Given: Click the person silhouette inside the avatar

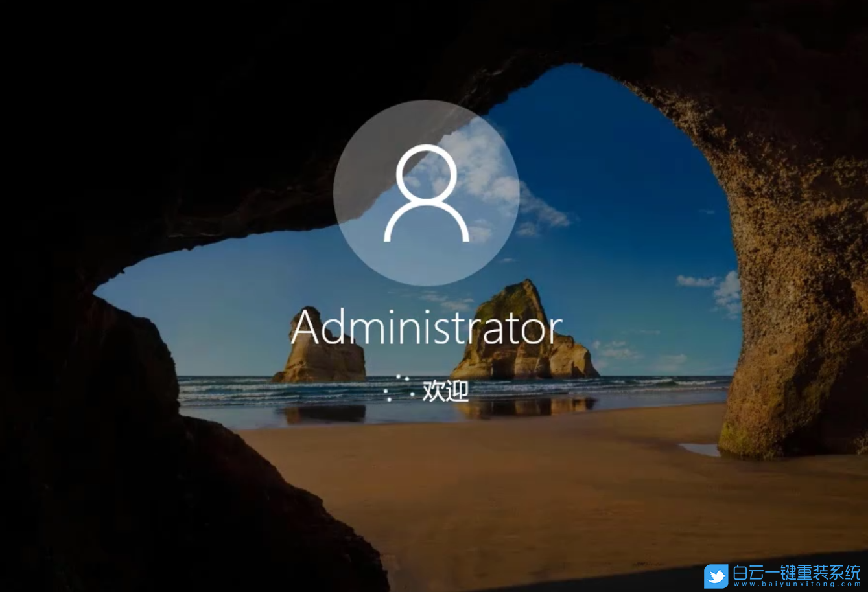Looking at the screenshot, I should [x=426, y=194].
